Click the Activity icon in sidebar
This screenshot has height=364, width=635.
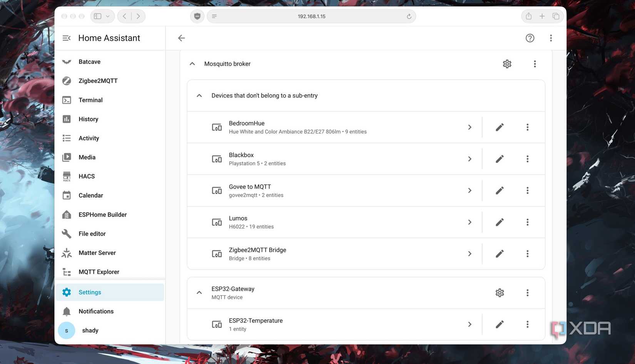coord(67,138)
